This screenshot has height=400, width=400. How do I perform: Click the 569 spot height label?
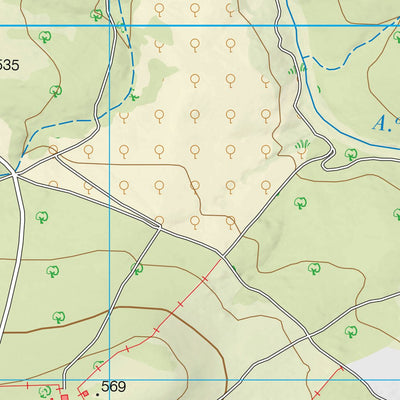click(113, 387)
